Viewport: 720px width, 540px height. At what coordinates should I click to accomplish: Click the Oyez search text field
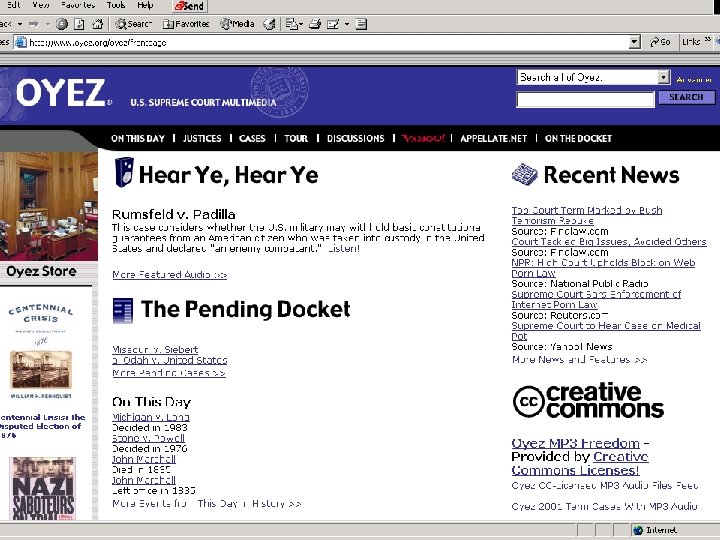click(585, 100)
